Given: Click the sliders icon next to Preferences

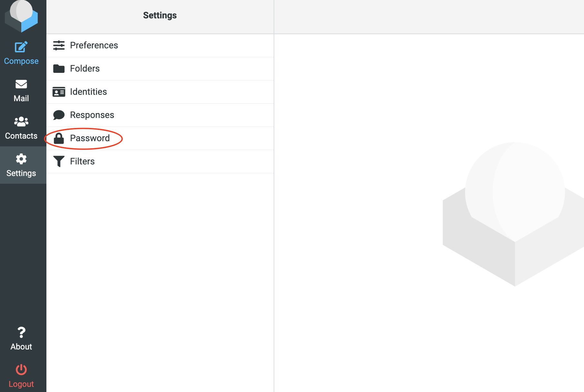Looking at the screenshot, I should (59, 45).
